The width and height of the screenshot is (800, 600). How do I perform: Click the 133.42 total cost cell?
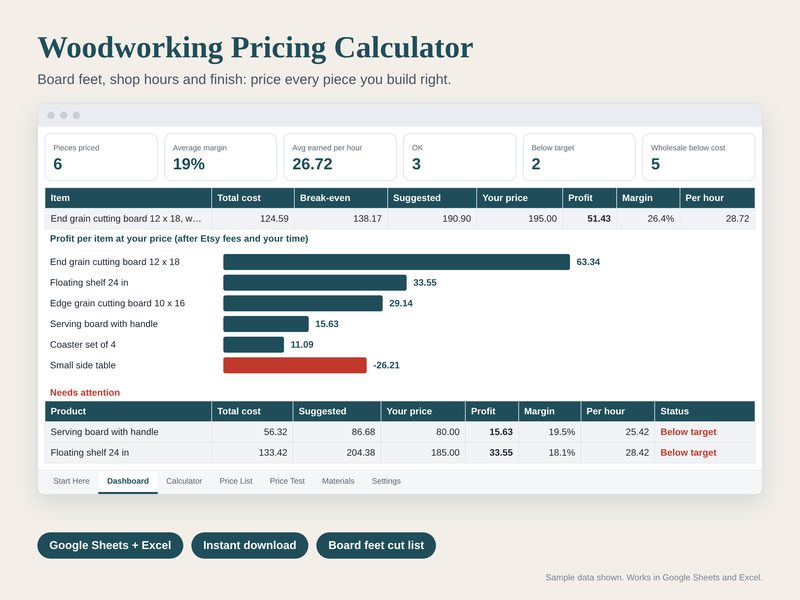click(x=253, y=453)
